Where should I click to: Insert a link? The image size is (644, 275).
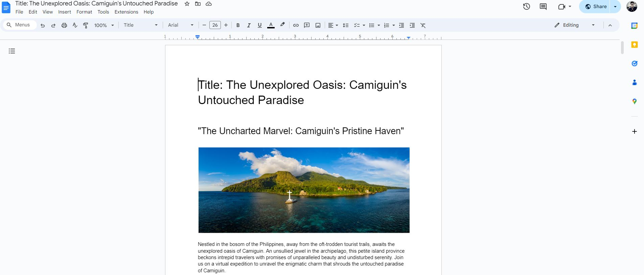pos(296,25)
